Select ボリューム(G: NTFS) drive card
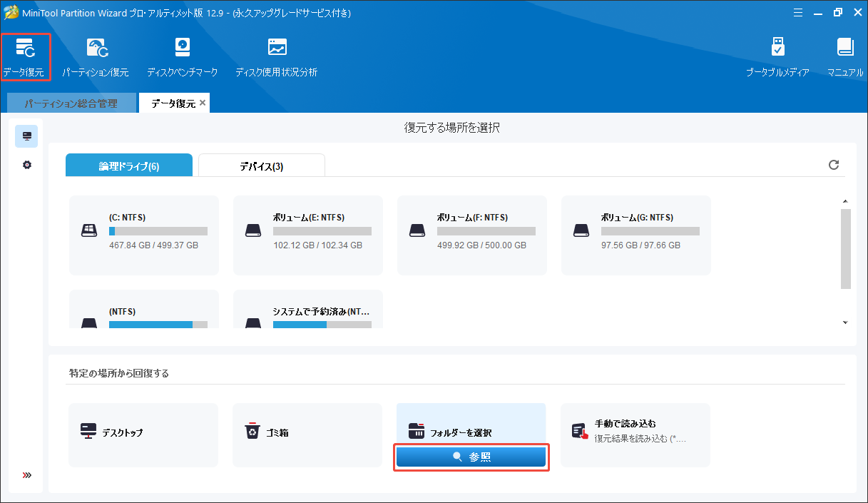 tap(636, 235)
